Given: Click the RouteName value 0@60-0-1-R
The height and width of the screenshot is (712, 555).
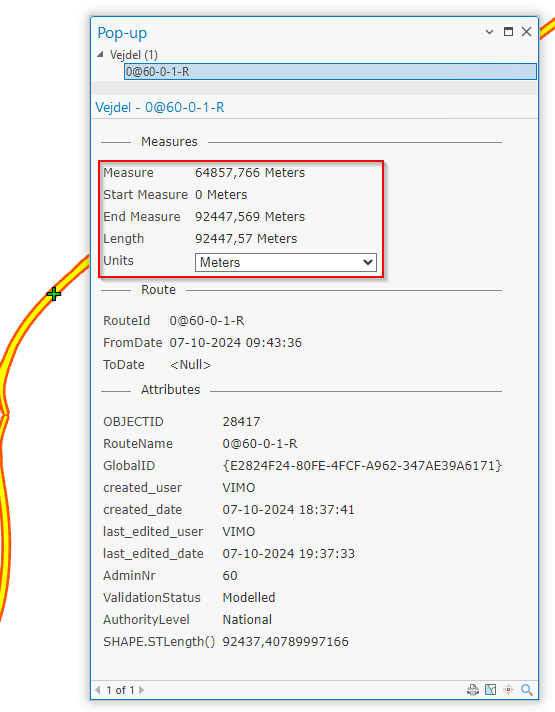Looking at the screenshot, I should tap(260, 444).
